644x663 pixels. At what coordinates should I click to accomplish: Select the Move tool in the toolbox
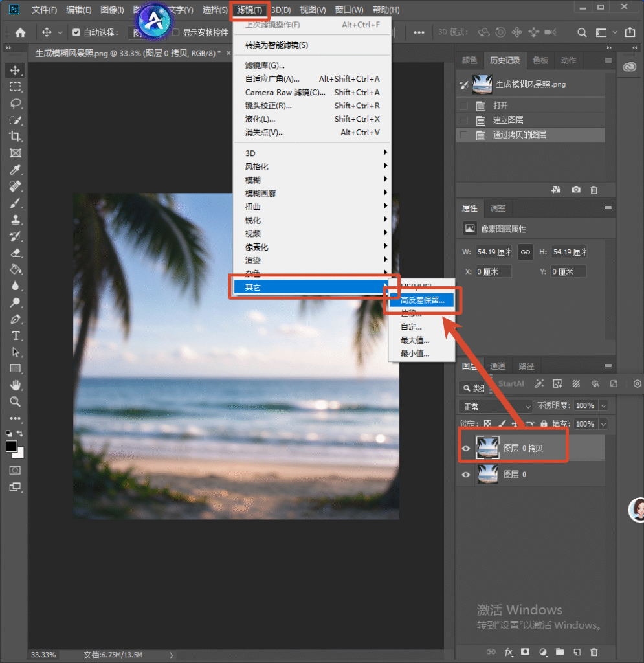pyautogui.click(x=16, y=70)
